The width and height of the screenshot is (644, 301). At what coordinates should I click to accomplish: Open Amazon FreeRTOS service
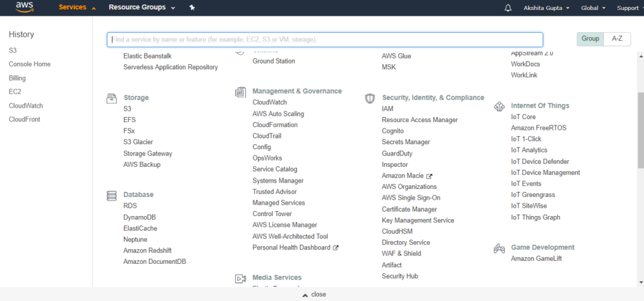(539, 128)
